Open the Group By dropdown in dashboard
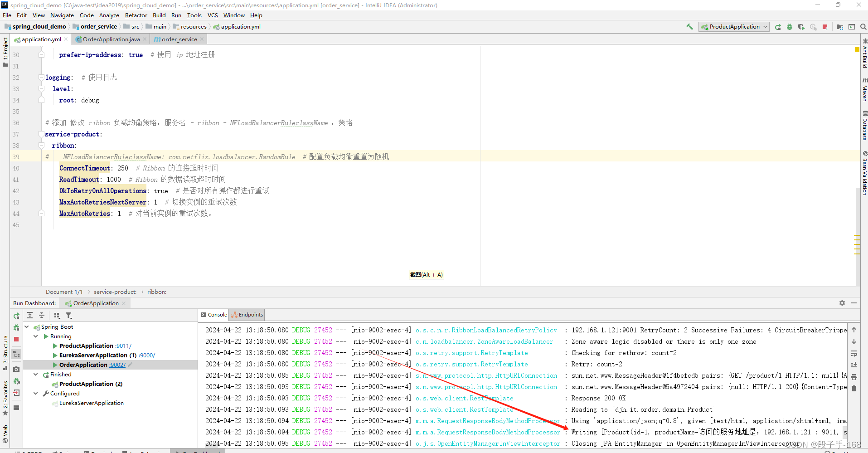 57,315
